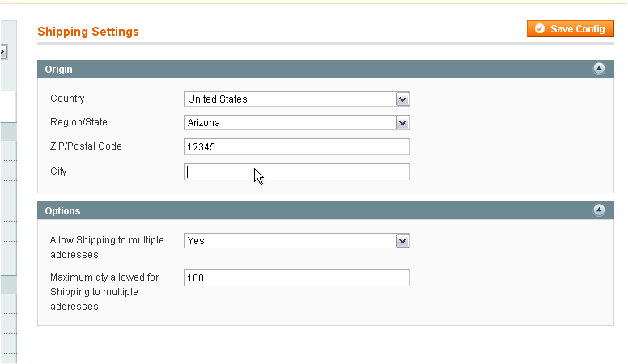Click the Origin section header title
Viewport: 628px width, 364px height.
58,70
